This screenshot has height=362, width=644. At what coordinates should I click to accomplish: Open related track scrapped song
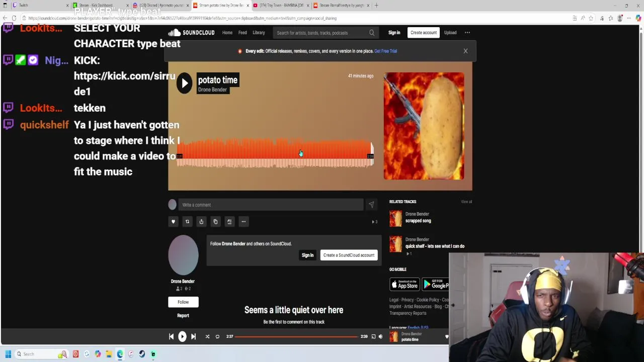tap(418, 221)
